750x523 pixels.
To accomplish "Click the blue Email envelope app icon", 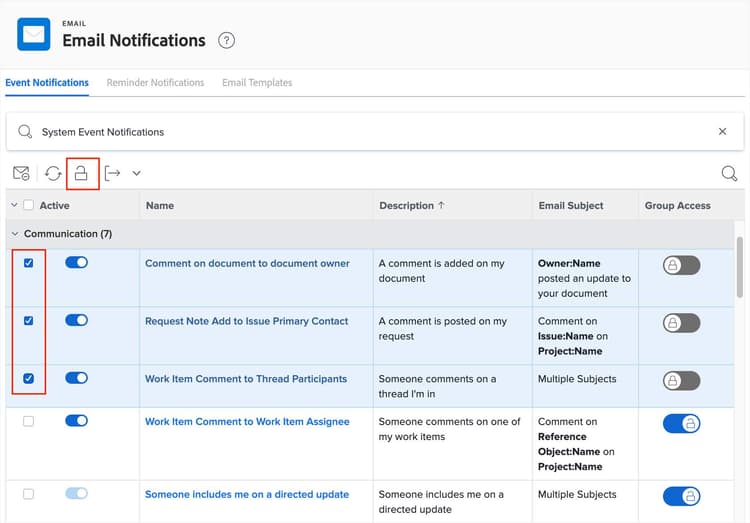I will (x=33, y=35).
